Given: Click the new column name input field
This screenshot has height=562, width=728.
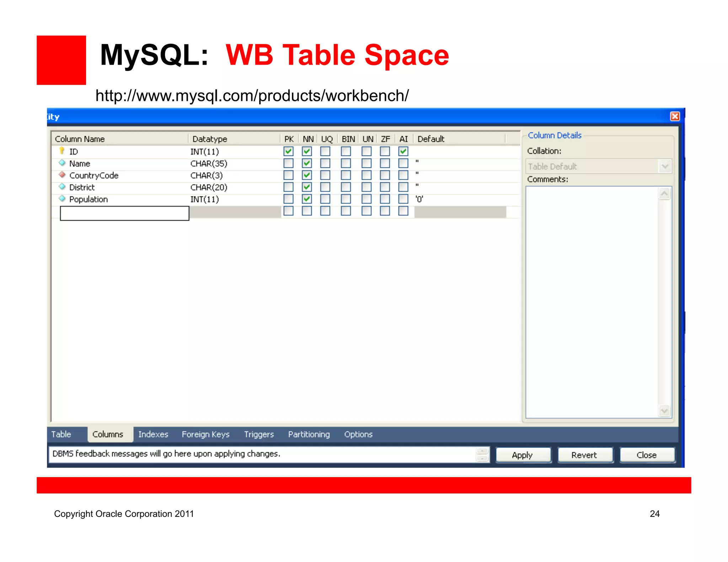Looking at the screenshot, I should (x=124, y=213).
